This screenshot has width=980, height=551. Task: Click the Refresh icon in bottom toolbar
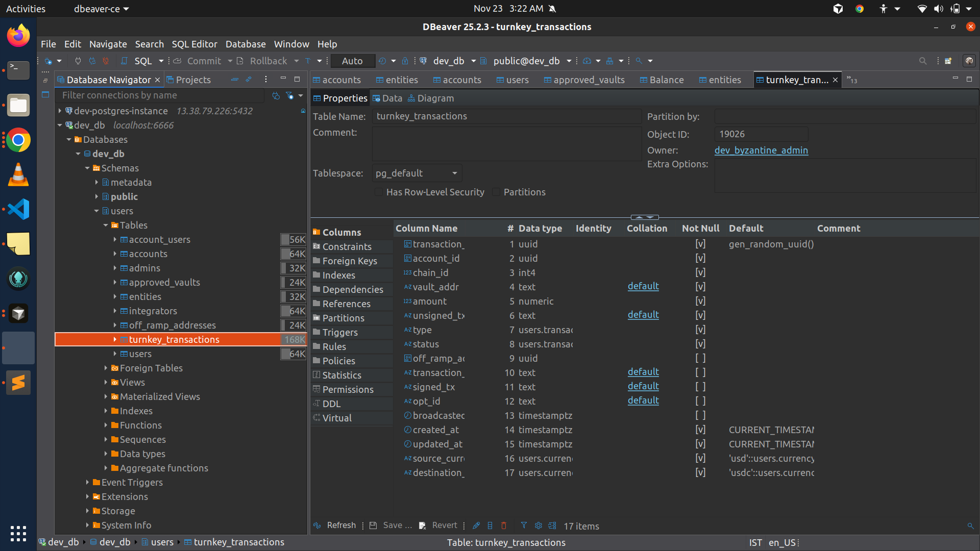pos(317,525)
